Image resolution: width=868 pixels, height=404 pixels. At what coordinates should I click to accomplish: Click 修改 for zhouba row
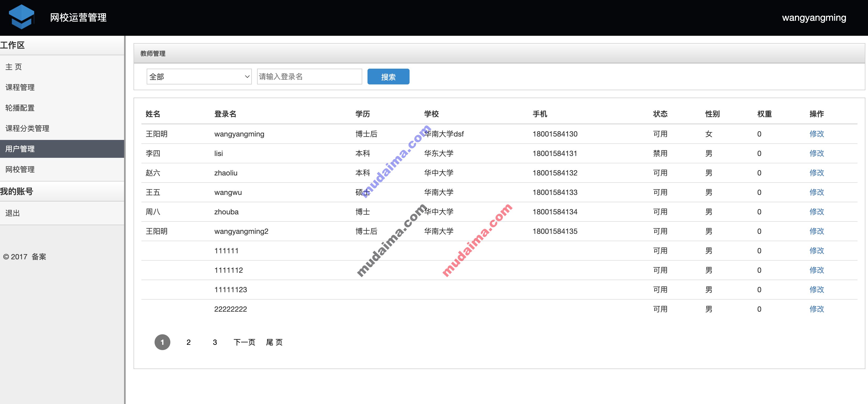(x=816, y=212)
